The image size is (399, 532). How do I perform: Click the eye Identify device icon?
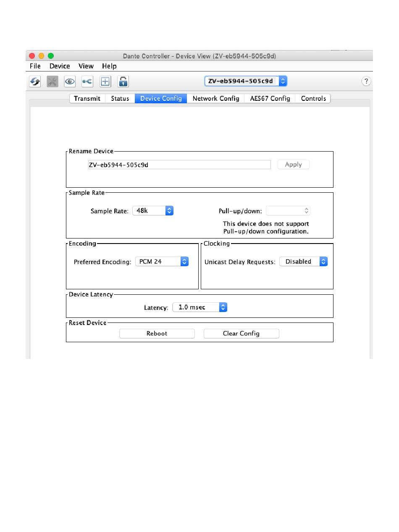[70, 81]
